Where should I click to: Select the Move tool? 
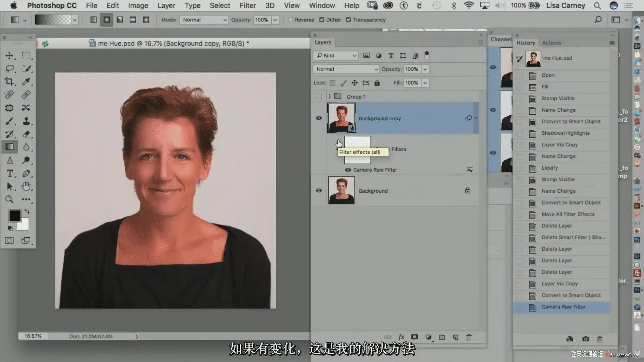9,56
